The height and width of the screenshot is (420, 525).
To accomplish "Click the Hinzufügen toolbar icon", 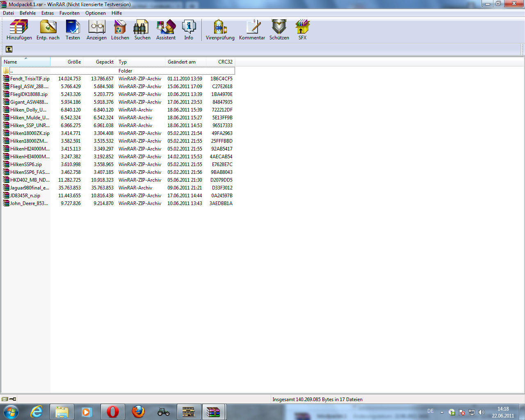I will tap(19, 30).
